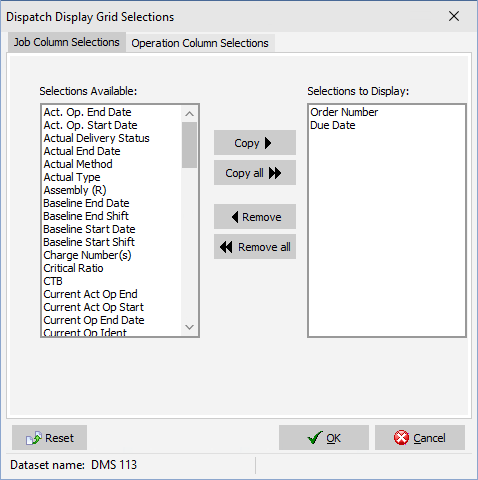Close the Dispatch Display Grid Selections dialog
Image resolution: width=478 pixels, height=480 pixels.
454,16
